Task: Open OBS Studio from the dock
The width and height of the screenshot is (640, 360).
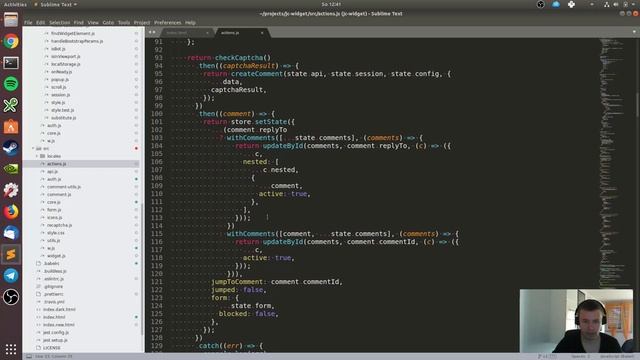Action: tap(11, 297)
